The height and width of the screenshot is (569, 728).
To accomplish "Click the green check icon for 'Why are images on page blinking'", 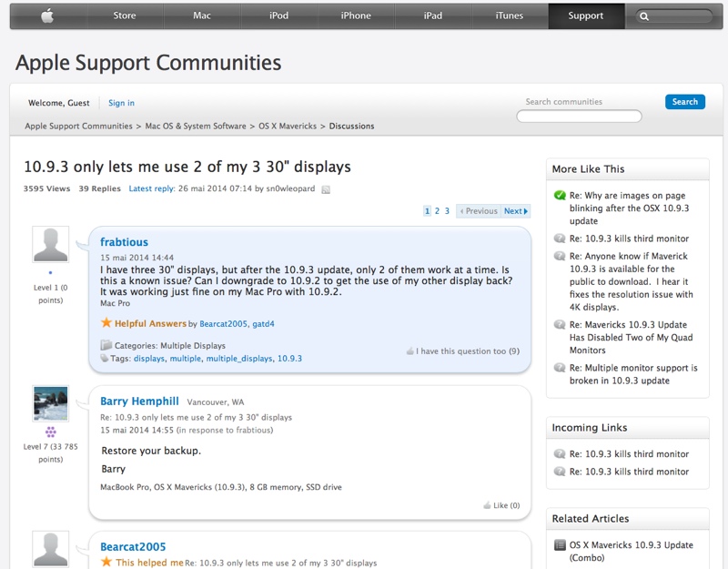I will point(560,196).
